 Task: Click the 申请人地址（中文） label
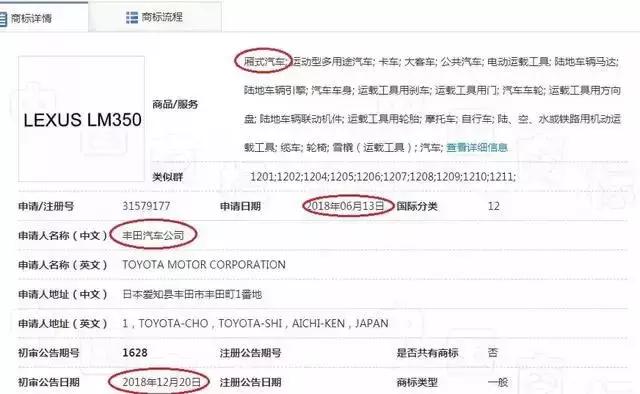click(x=62, y=294)
